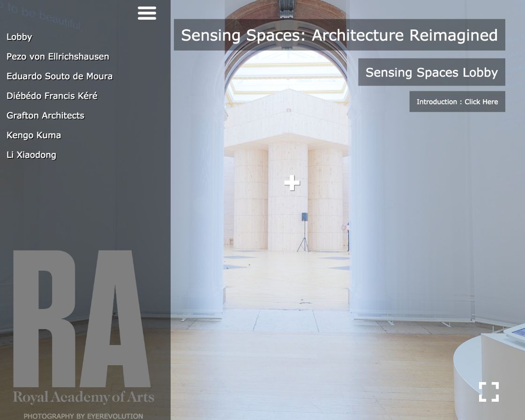The height and width of the screenshot is (420, 525).
Task: Click the Sensing Spaces: Architecture Reimagined title banner
Action: point(339,35)
